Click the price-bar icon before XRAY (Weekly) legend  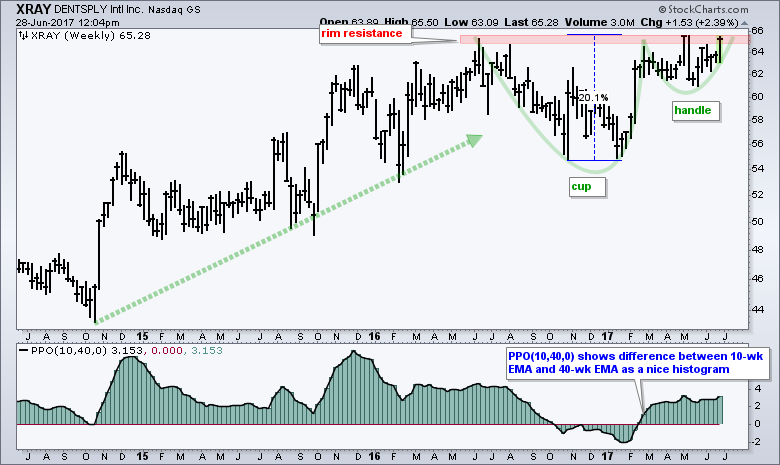(x=23, y=35)
